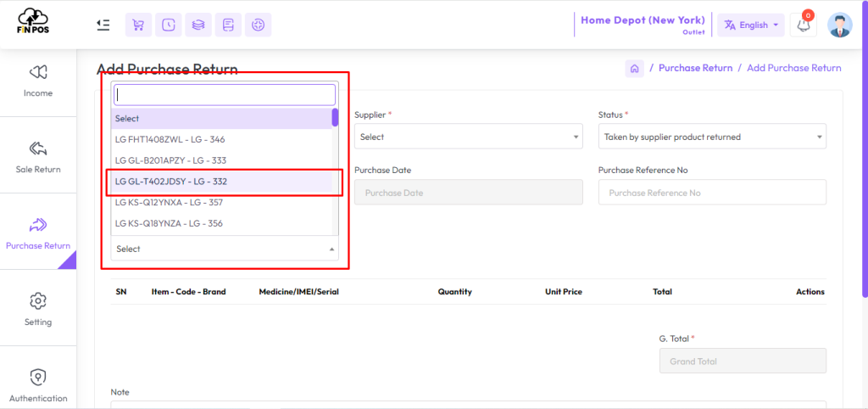Open the clock shortcut icon in toolbar
Image resolution: width=868 pixels, height=409 pixels.
pos(169,25)
